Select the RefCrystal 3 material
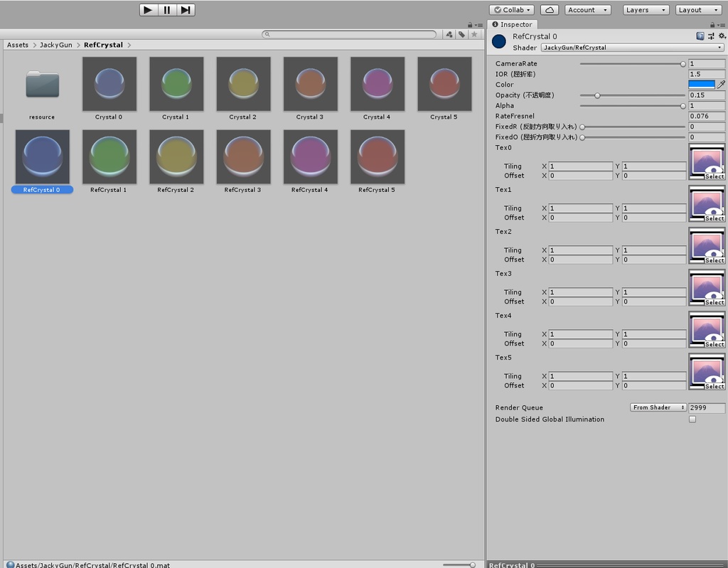 (243, 161)
